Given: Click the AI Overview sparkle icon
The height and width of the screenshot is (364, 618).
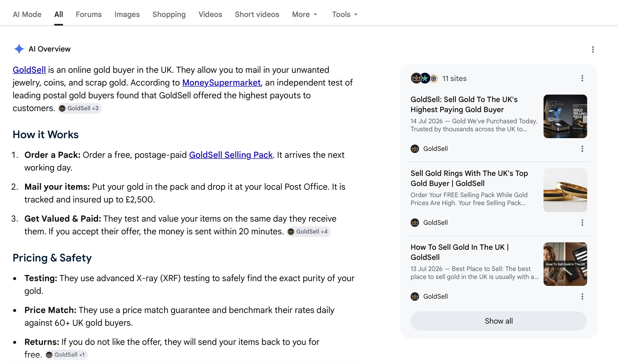Looking at the screenshot, I should point(19,49).
